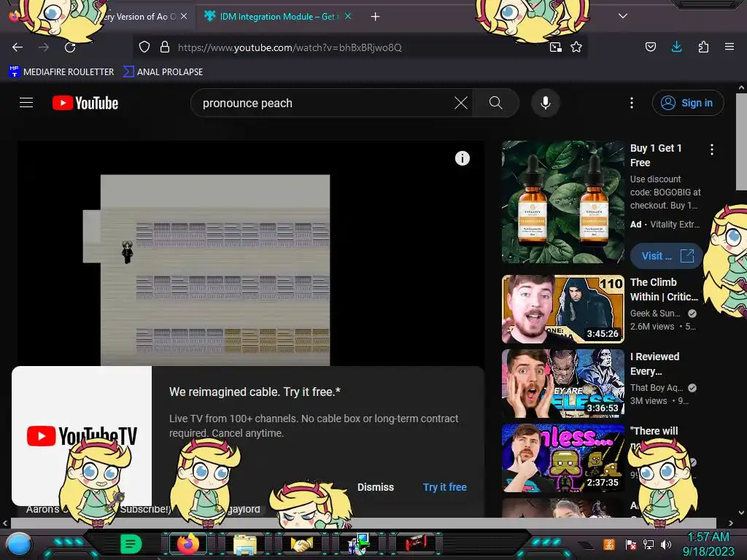Go to YouTube home via logo
Viewport: 747px width, 560px height.
click(85, 103)
